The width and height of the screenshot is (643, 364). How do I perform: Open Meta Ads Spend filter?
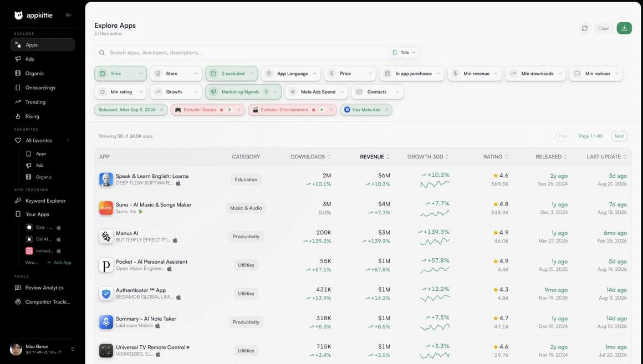(x=316, y=92)
